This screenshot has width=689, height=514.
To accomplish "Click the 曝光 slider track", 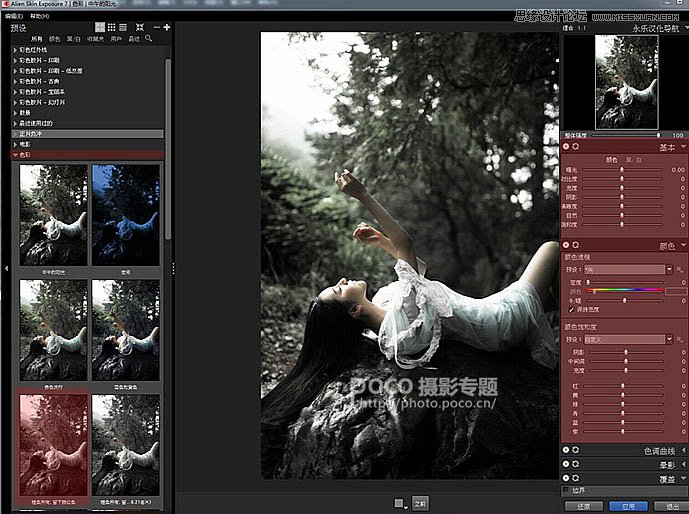I will (x=622, y=170).
